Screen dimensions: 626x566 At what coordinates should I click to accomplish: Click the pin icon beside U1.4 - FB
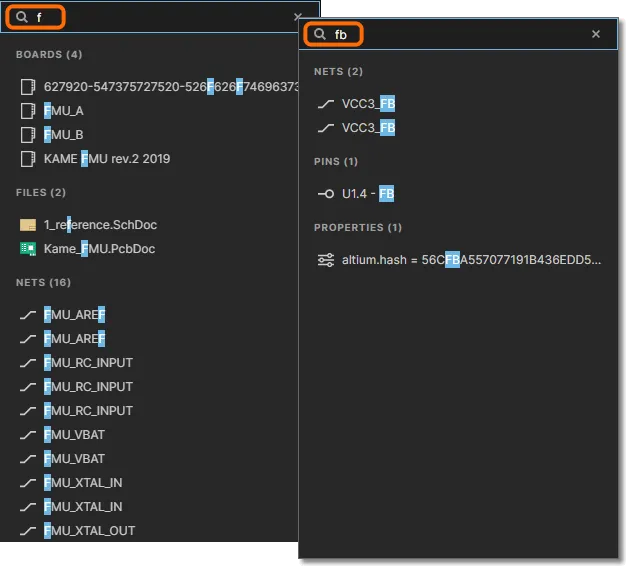point(325,194)
